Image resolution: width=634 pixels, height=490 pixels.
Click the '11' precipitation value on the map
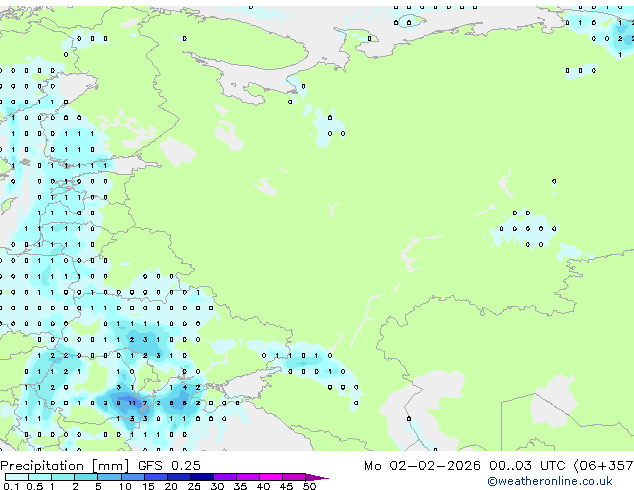click(132, 403)
